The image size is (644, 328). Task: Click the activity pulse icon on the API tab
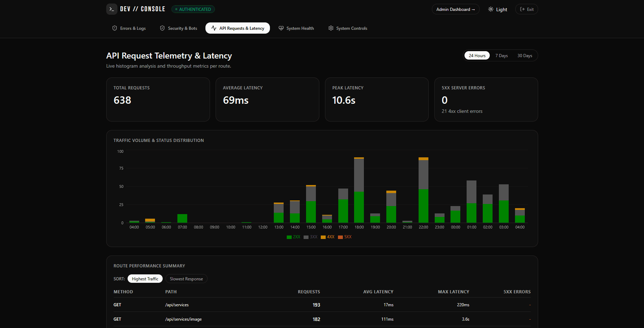pyautogui.click(x=214, y=28)
